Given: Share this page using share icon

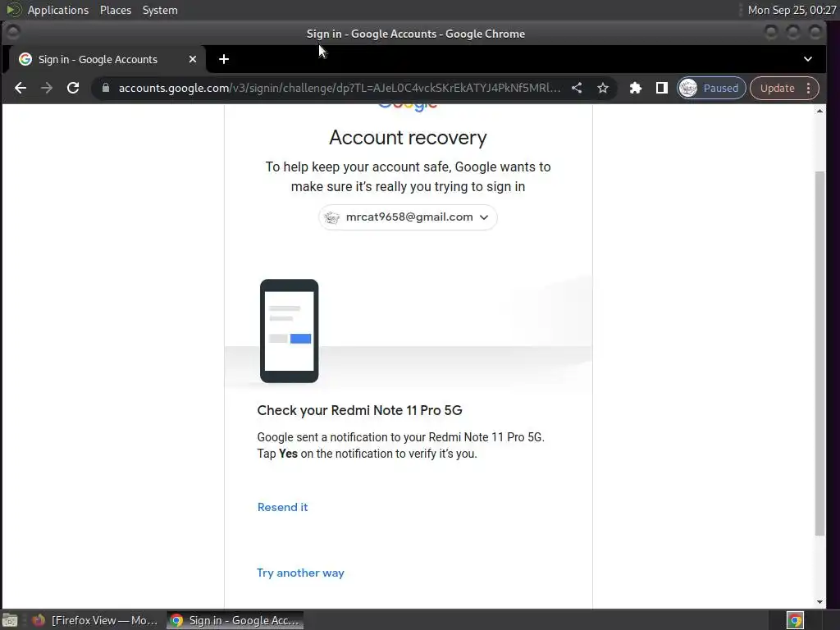Looking at the screenshot, I should point(577,88).
